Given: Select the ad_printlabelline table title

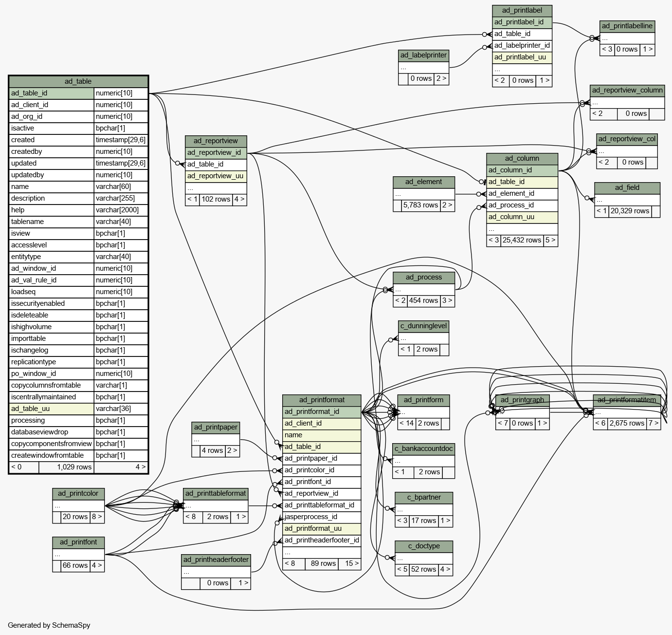Looking at the screenshot, I should pyautogui.click(x=627, y=26).
